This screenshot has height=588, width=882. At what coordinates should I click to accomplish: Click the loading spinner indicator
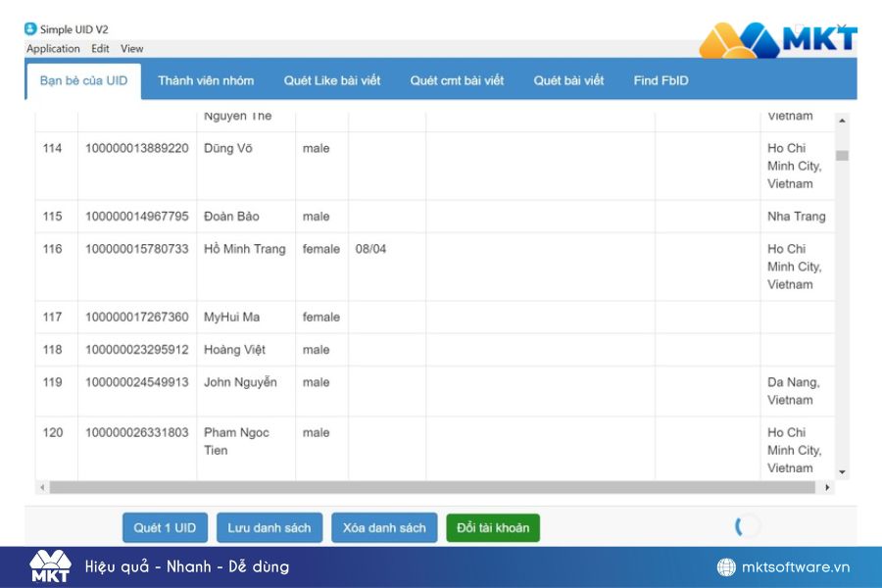(x=748, y=526)
